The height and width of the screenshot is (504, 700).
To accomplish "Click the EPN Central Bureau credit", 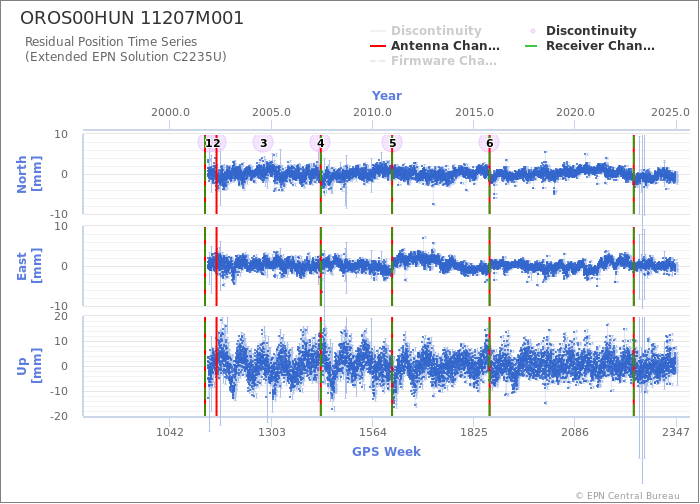I will 628,496.
